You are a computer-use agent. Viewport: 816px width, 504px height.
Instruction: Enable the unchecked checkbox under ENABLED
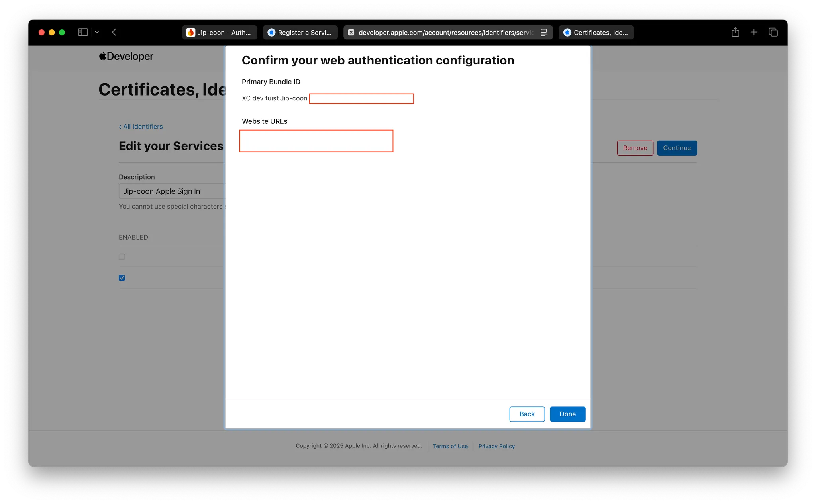coord(122,257)
